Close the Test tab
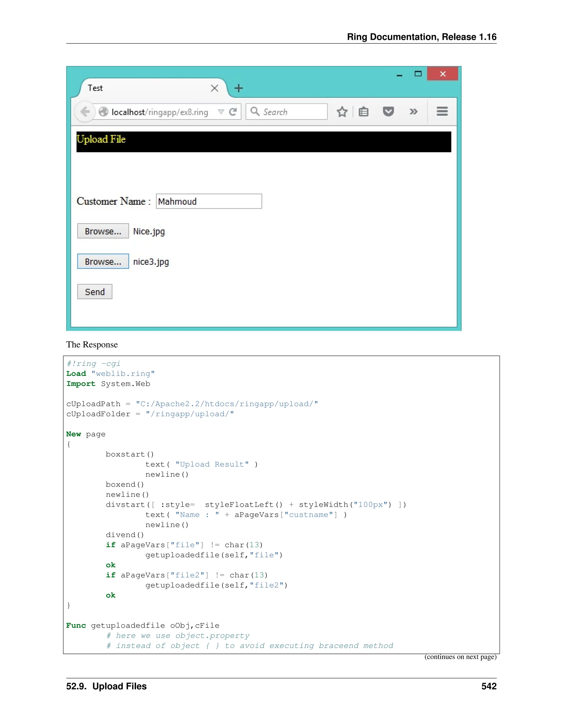Viewport: 563px width, 728px height. [214, 88]
